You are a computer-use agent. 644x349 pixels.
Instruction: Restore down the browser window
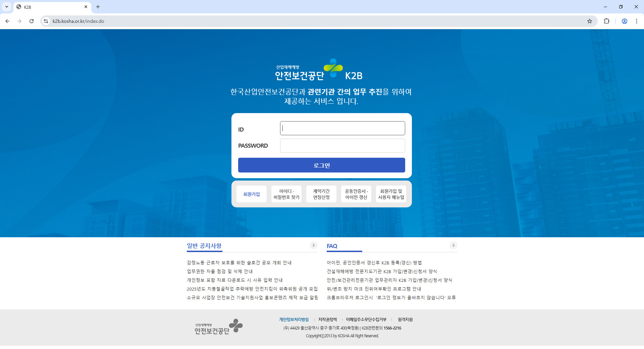tap(621, 7)
